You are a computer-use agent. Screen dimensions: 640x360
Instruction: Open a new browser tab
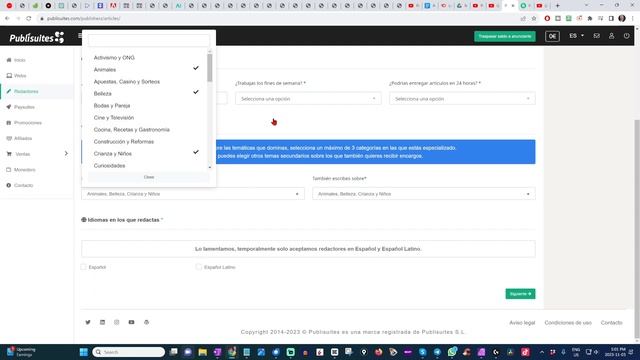click(x=558, y=6)
